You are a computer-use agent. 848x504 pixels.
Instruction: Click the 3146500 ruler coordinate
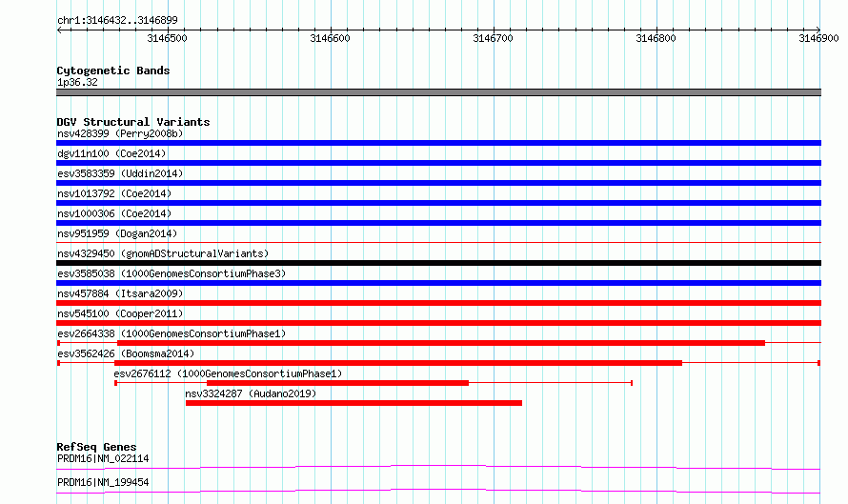167,38
